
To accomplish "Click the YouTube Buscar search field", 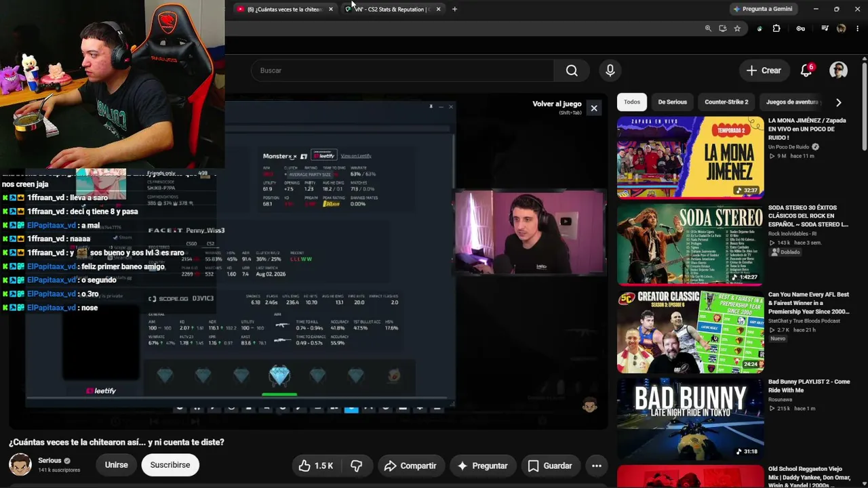I will point(403,70).
